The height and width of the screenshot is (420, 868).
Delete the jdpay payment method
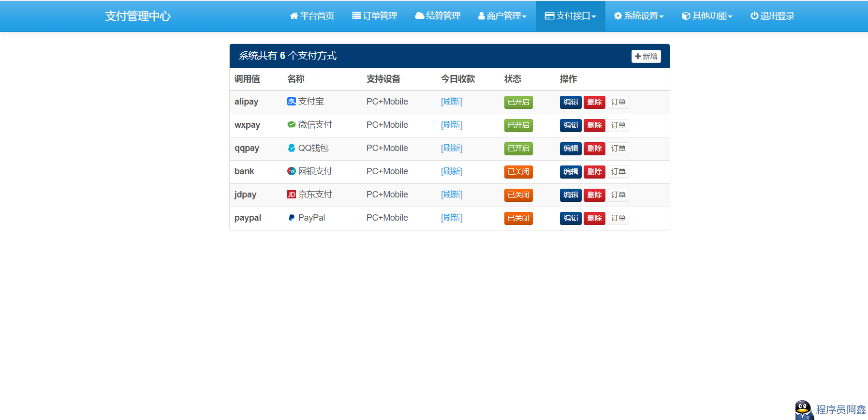(x=594, y=195)
